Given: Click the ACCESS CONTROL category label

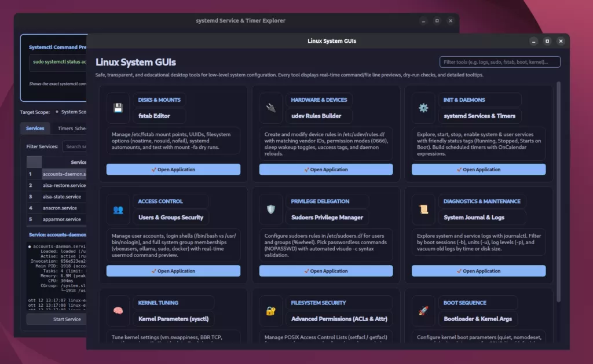Looking at the screenshot, I should point(160,201).
